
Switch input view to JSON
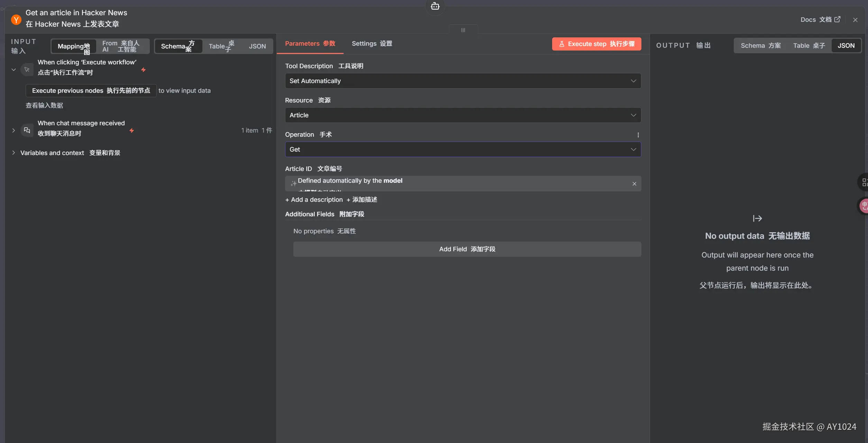[x=257, y=46]
